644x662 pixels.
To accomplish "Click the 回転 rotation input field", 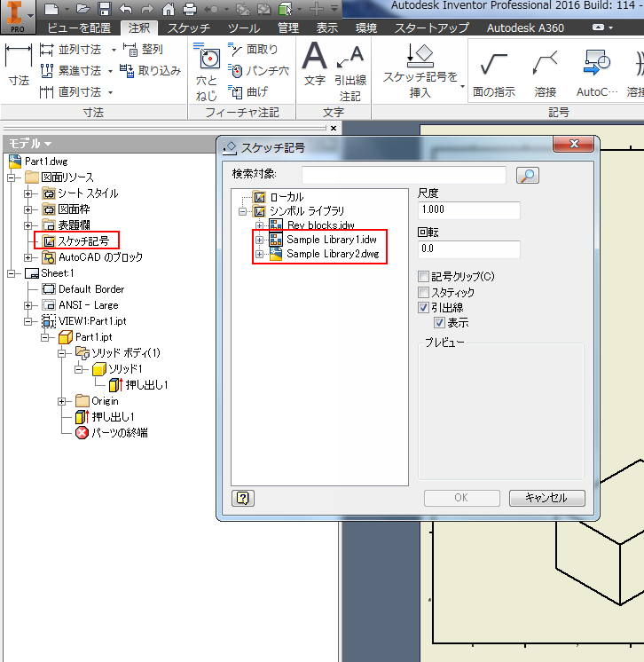I will point(469,249).
